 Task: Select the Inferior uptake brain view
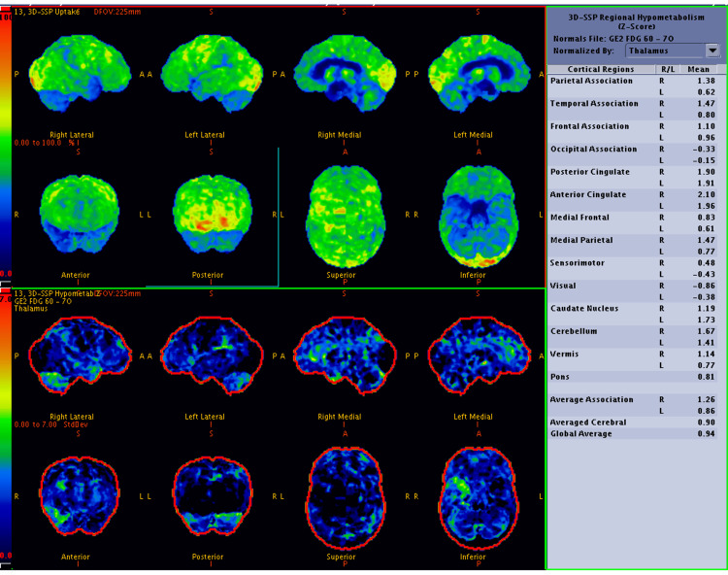pyautogui.click(x=479, y=217)
